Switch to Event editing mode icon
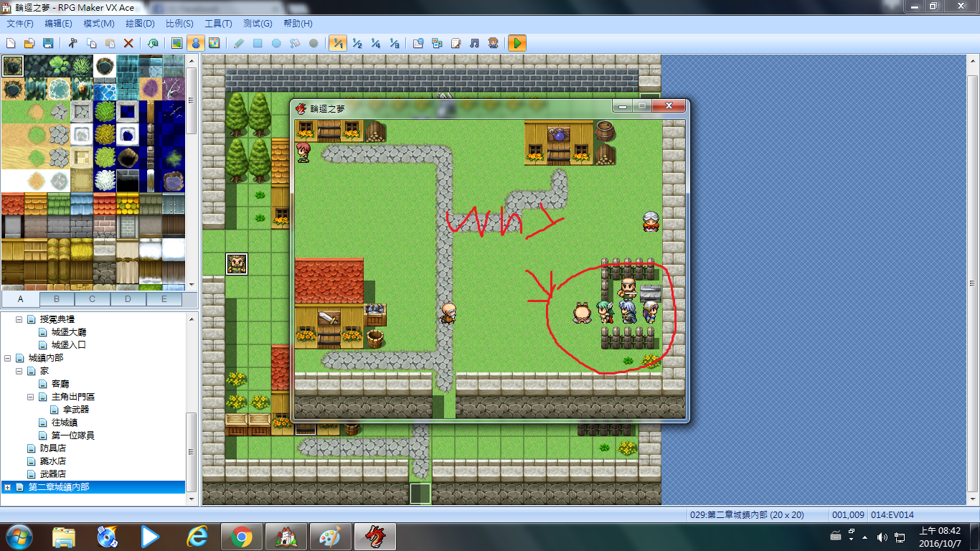 click(195, 43)
